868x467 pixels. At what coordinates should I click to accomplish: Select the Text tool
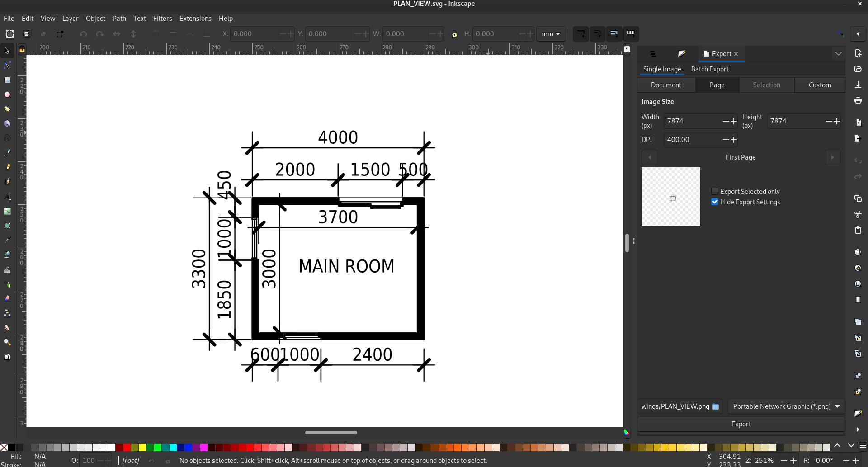click(x=7, y=196)
